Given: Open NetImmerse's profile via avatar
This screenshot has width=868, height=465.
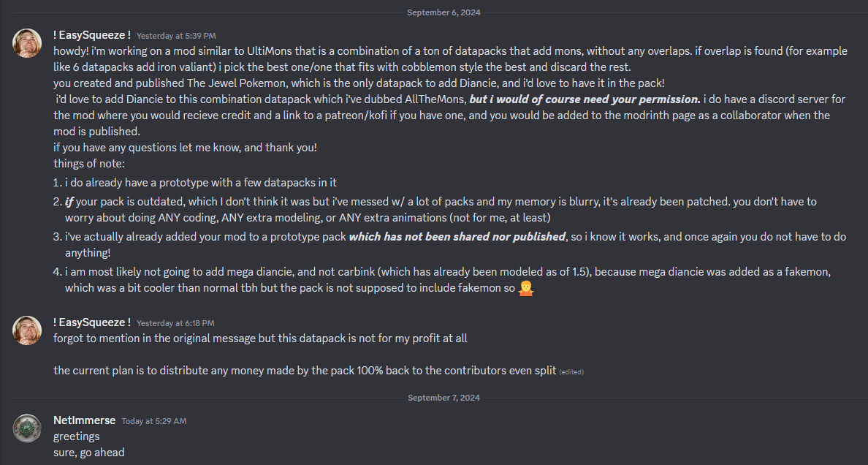Looking at the screenshot, I should click(27, 429).
